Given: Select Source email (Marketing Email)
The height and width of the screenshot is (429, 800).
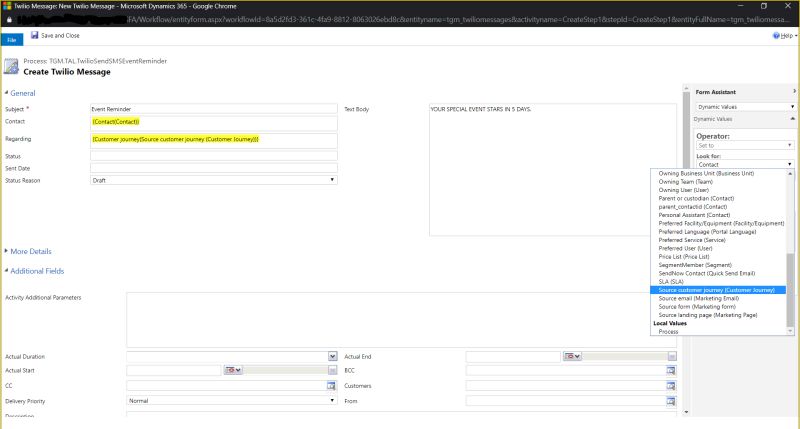Looking at the screenshot, I should click(x=698, y=298).
